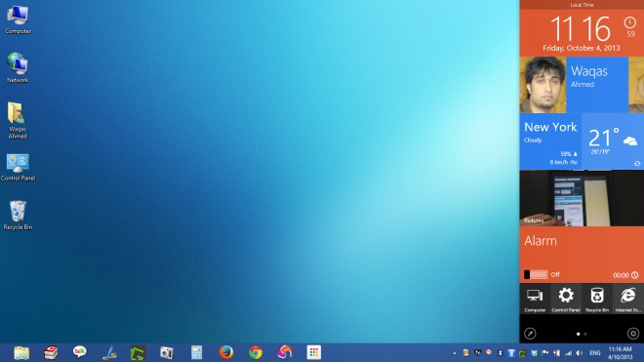Open the Pictures slideshow tile
The width and height of the screenshot is (644, 362).
582,198
